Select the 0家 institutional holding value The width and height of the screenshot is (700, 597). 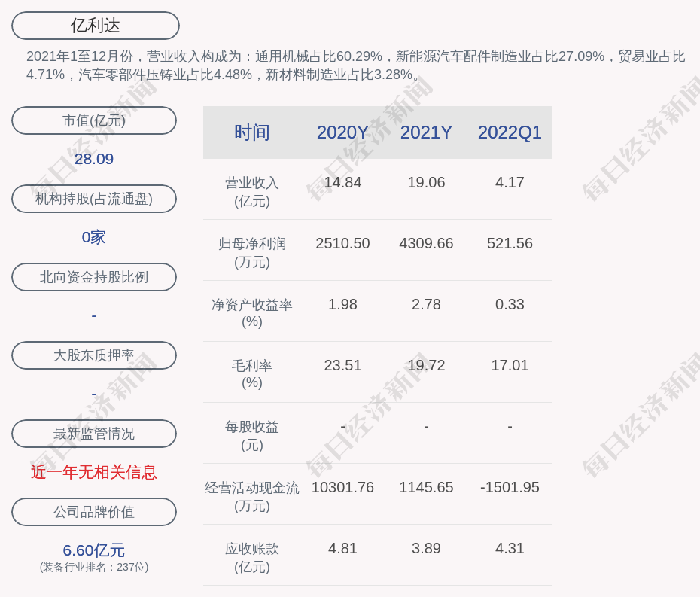pyautogui.click(x=94, y=237)
